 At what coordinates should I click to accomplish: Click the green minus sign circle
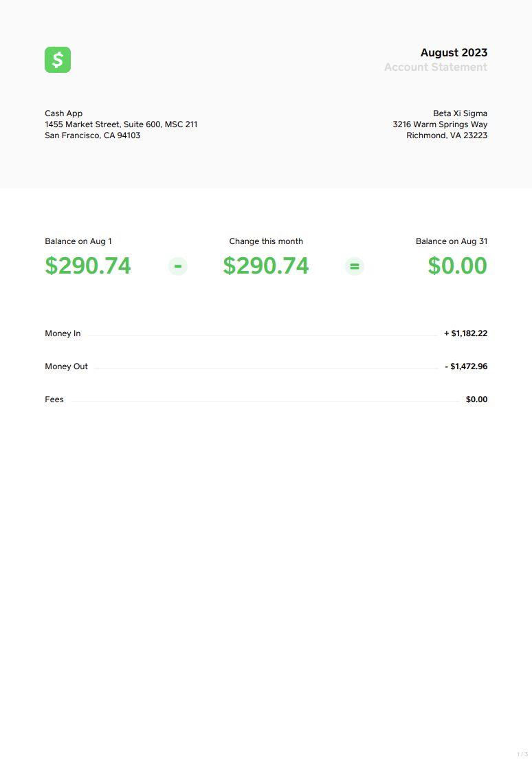click(x=178, y=266)
